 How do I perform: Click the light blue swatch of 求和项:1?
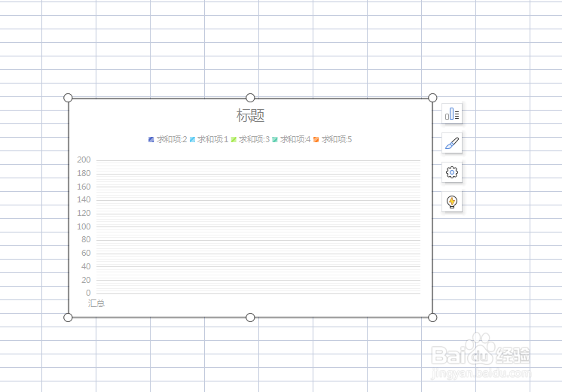click(x=192, y=140)
